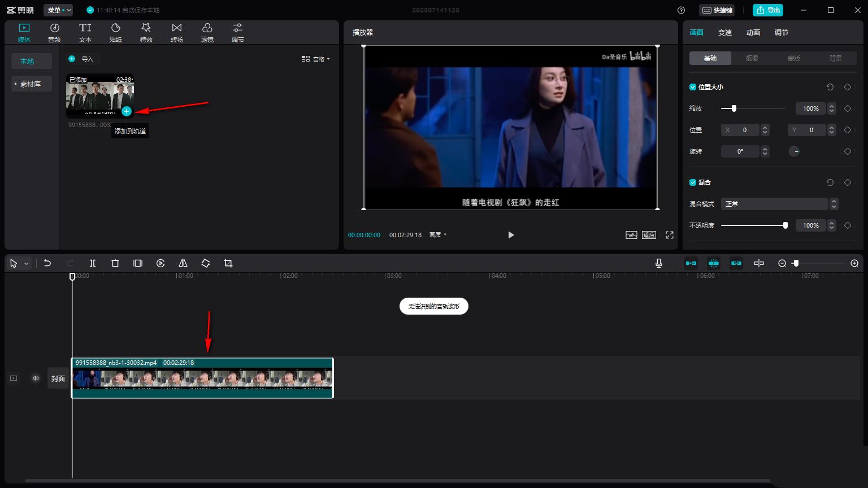The width and height of the screenshot is (868, 488).
Task: Click the reverse playback tool icon
Action: (160, 263)
